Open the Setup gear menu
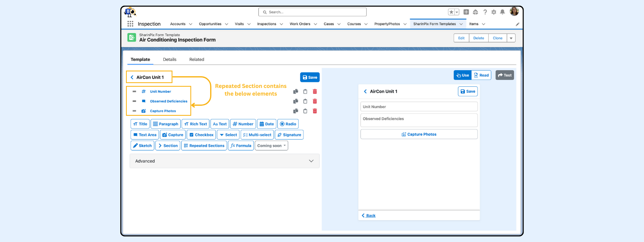This screenshot has width=644, height=242. coord(493,12)
